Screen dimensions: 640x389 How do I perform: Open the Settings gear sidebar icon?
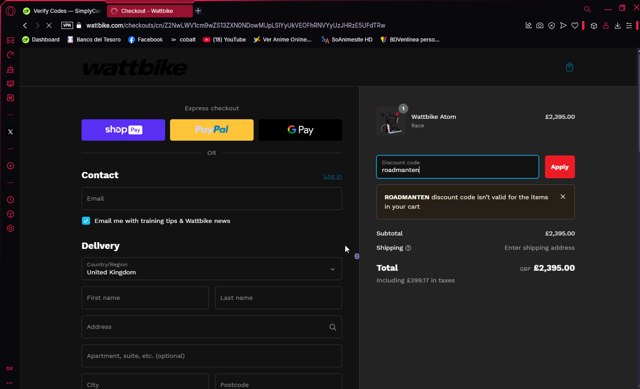[x=10, y=229]
